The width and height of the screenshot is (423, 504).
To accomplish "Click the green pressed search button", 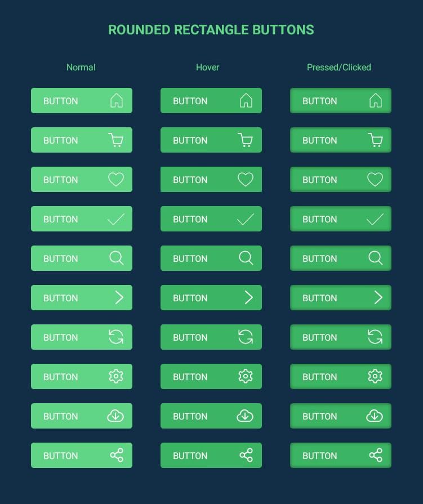I will click(341, 258).
